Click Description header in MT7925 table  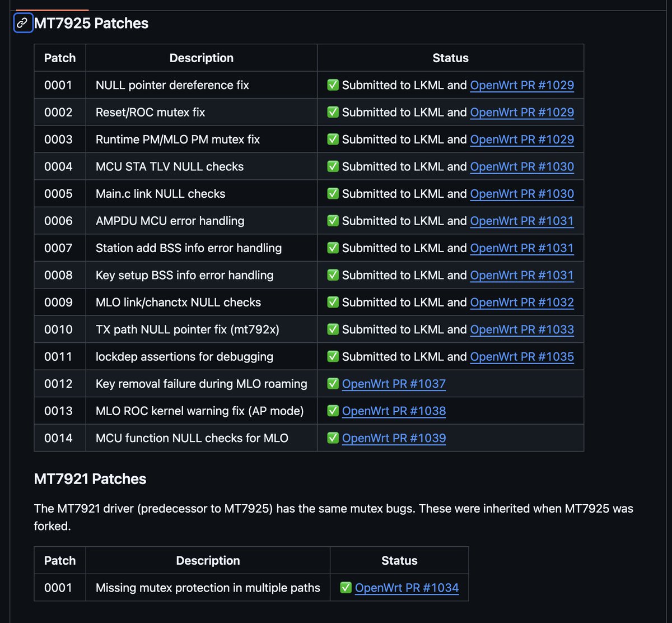[202, 58]
